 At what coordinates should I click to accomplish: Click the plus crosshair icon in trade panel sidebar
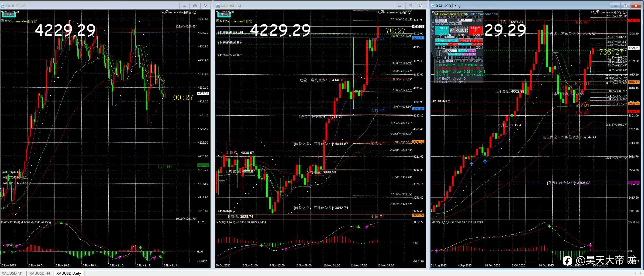[433, 17]
